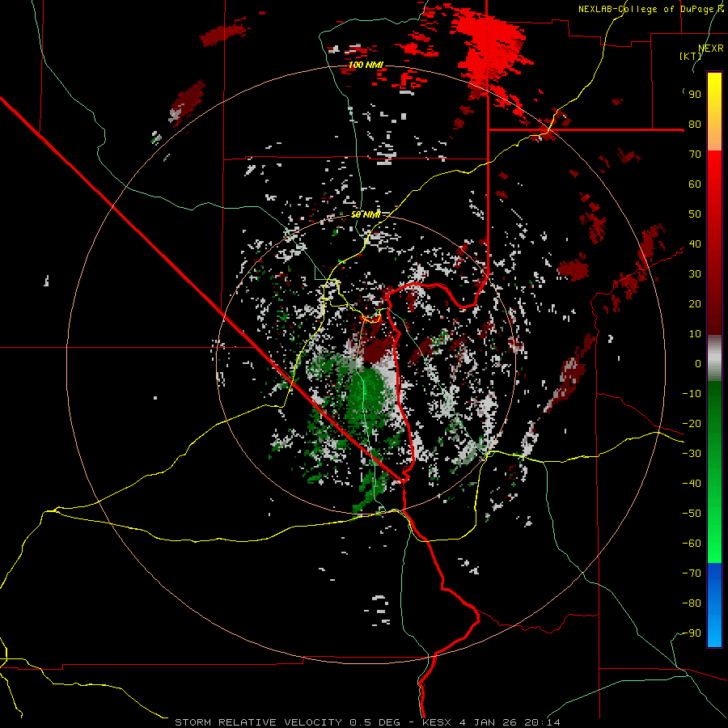Screen dimensions: 728x728
Task: Click the "20:14" time stamp in the caption
Action: click(x=542, y=722)
